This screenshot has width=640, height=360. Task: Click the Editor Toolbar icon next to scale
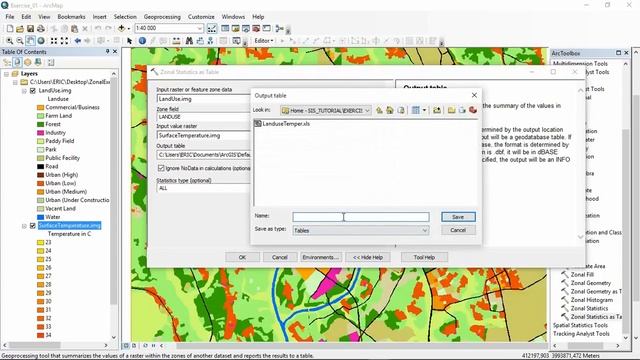click(x=212, y=29)
